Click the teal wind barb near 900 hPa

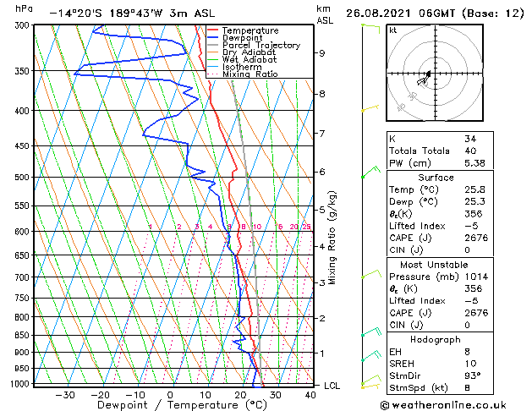[371, 356]
